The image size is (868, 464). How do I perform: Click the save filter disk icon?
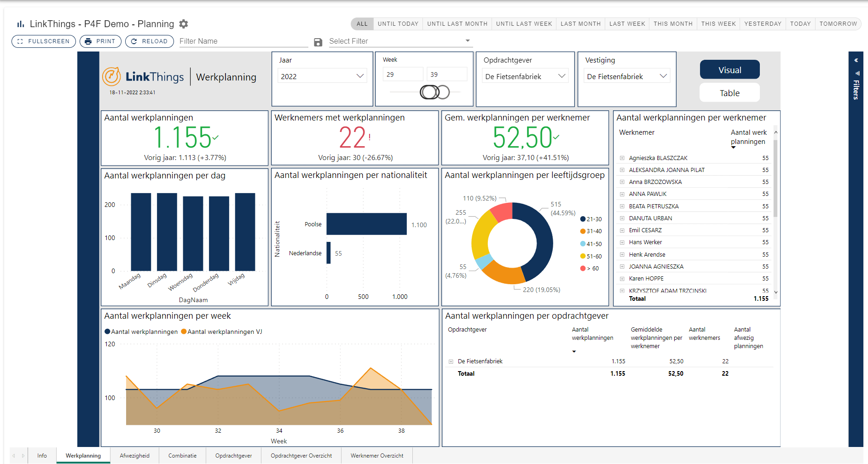pos(318,41)
